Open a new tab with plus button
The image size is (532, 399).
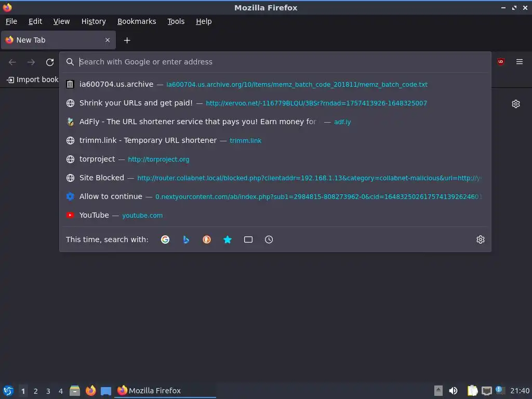point(127,41)
